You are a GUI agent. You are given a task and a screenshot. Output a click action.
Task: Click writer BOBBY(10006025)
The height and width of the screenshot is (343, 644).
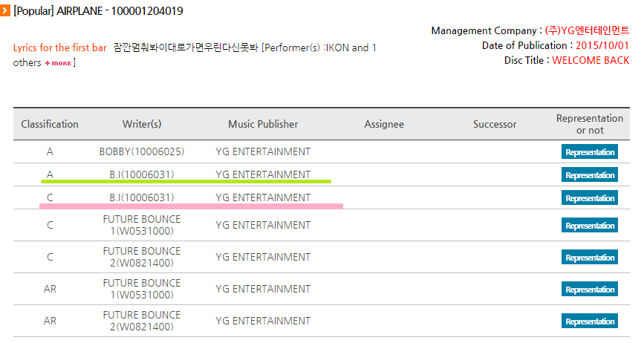pos(142,151)
